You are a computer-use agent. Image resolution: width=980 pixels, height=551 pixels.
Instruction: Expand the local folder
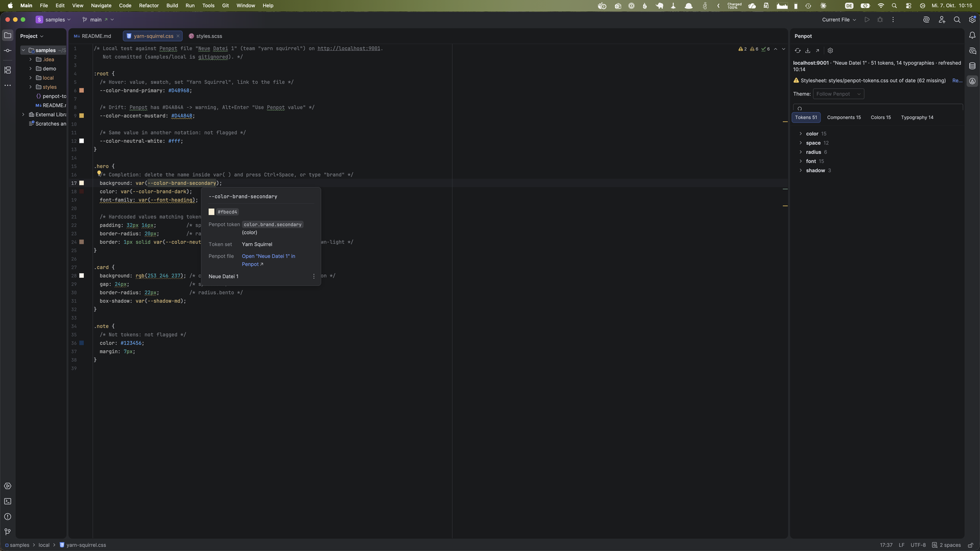tap(31, 78)
